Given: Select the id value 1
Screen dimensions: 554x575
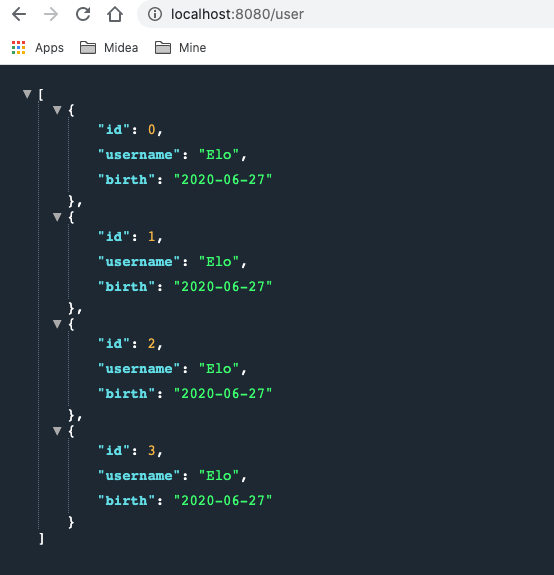Looking at the screenshot, I should point(151,237).
